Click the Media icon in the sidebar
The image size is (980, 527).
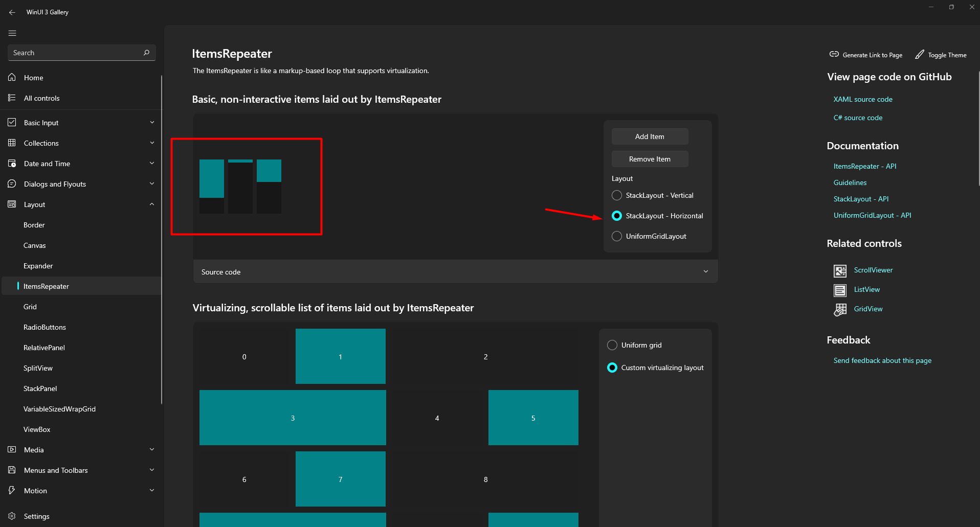12,449
